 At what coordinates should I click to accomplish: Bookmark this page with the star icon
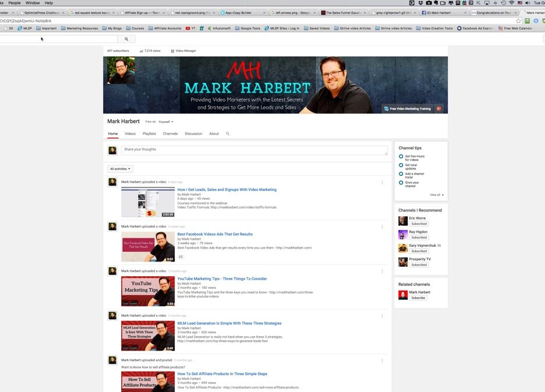point(519,21)
